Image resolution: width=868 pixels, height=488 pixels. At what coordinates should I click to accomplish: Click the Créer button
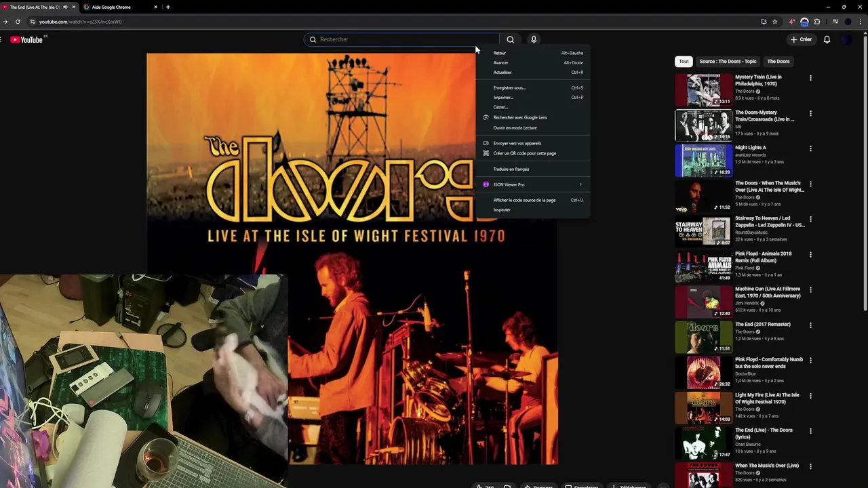801,39
